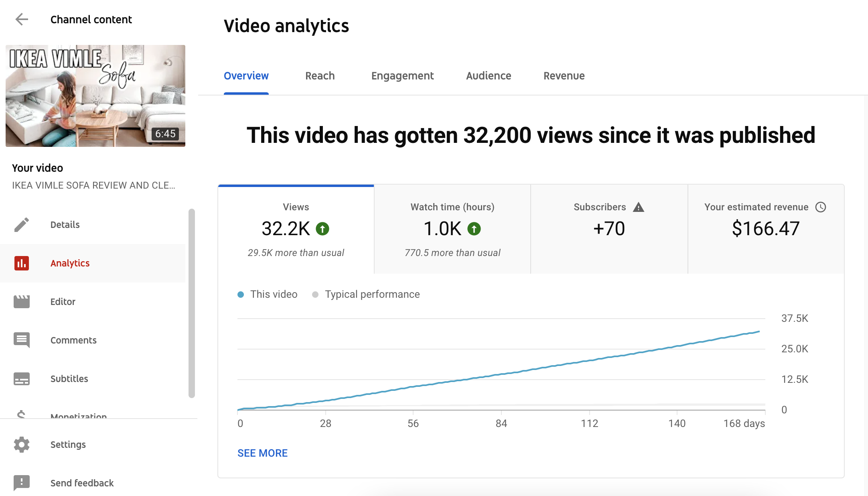Image resolution: width=868 pixels, height=496 pixels.
Task: Click the Comments speech bubble icon
Action: (22, 340)
